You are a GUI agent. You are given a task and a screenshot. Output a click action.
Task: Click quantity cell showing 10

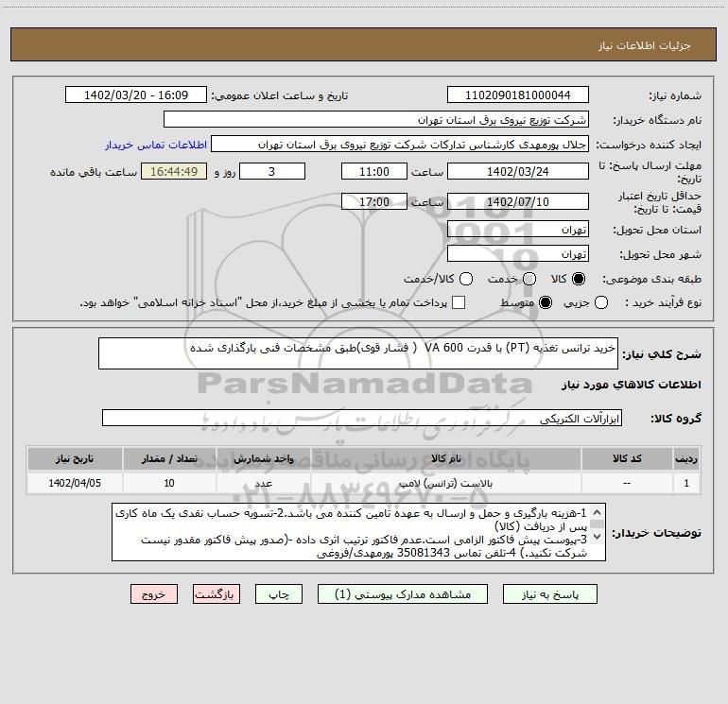pyautogui.click(x=169, y=483)
